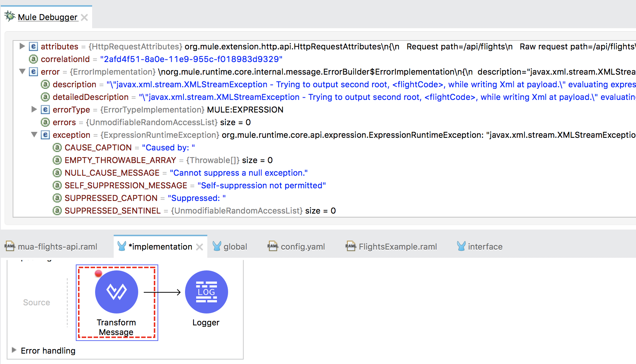Screen dimensions: 636x364
Task: Expand the errorType tree node
Action: pyautogui.click(x=34, y=109)
